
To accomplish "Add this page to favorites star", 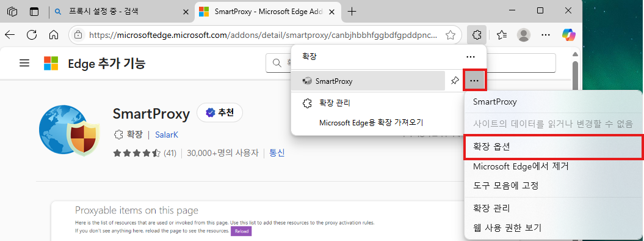I will coord(450,35).
